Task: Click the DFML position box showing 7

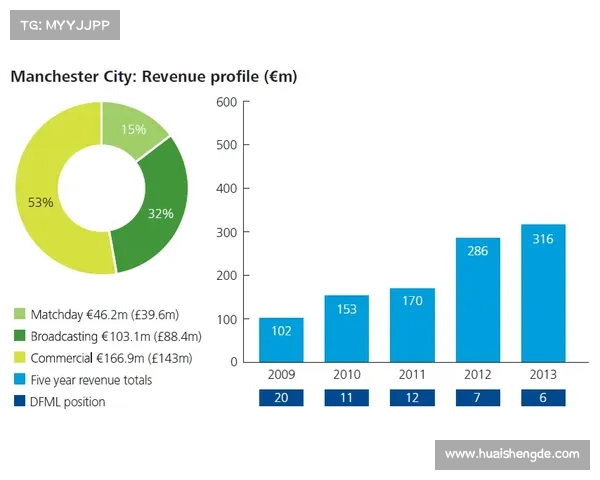Action: (x=478, y=398)
